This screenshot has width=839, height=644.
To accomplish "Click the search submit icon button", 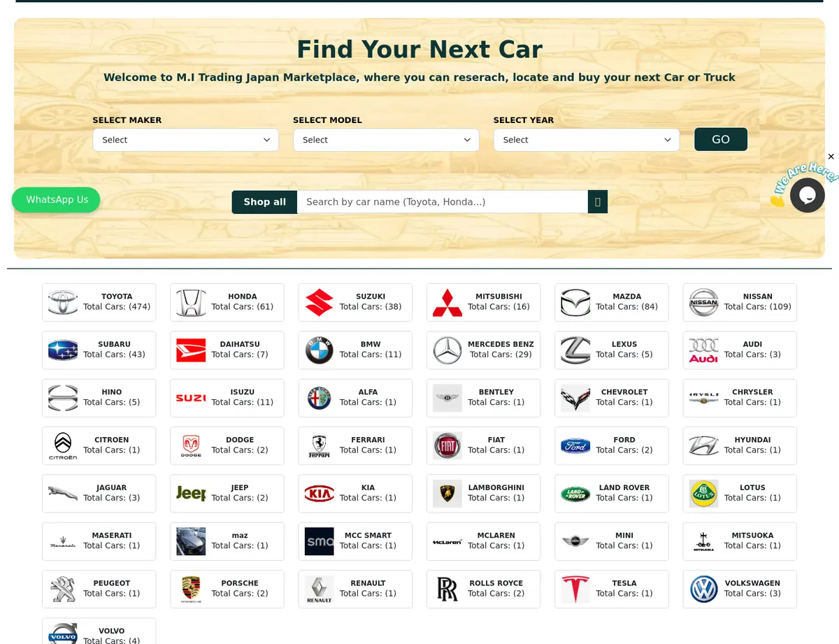I will tap(598, 202).
